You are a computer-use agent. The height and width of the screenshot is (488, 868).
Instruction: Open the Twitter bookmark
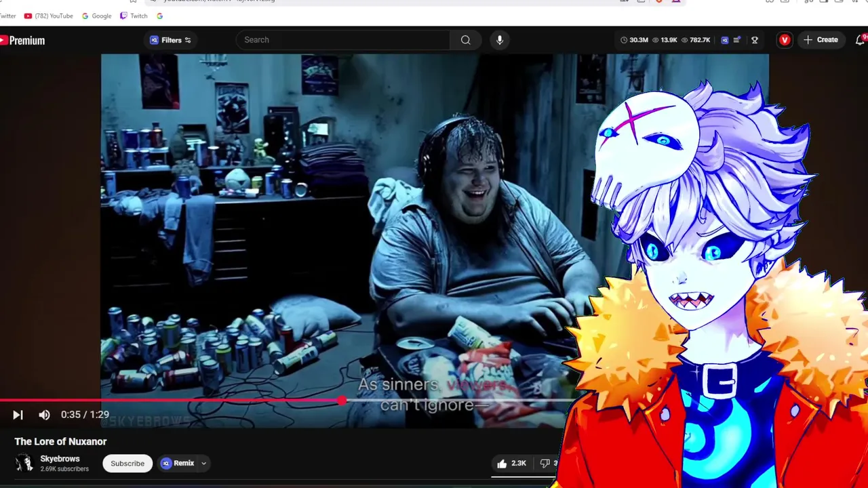(7, 16)
